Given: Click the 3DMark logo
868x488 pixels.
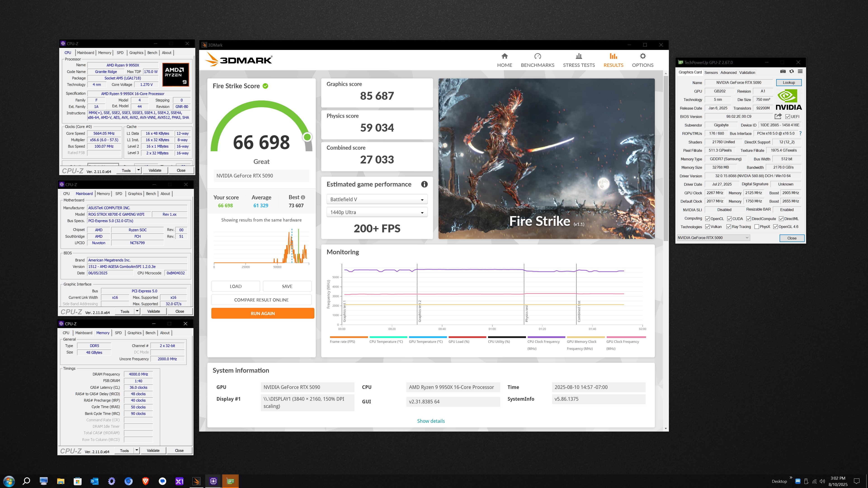Looking at the screenshot, I should point(239,60).
